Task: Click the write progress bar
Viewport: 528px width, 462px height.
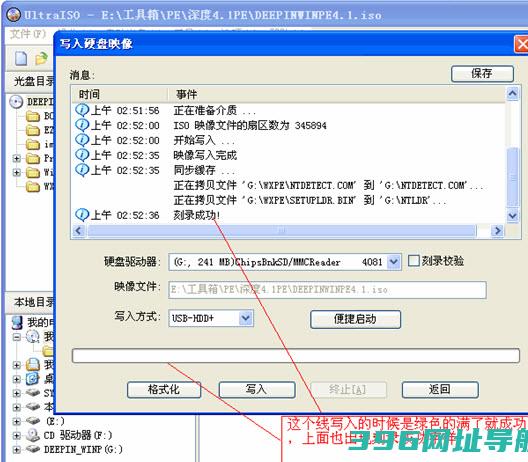Action: point(296,356)
